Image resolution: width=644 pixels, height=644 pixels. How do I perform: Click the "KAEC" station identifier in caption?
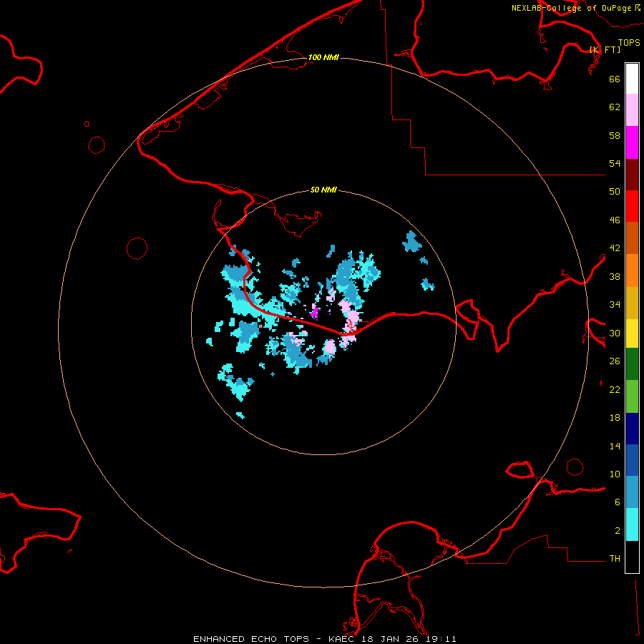click(x=341, y=639)
